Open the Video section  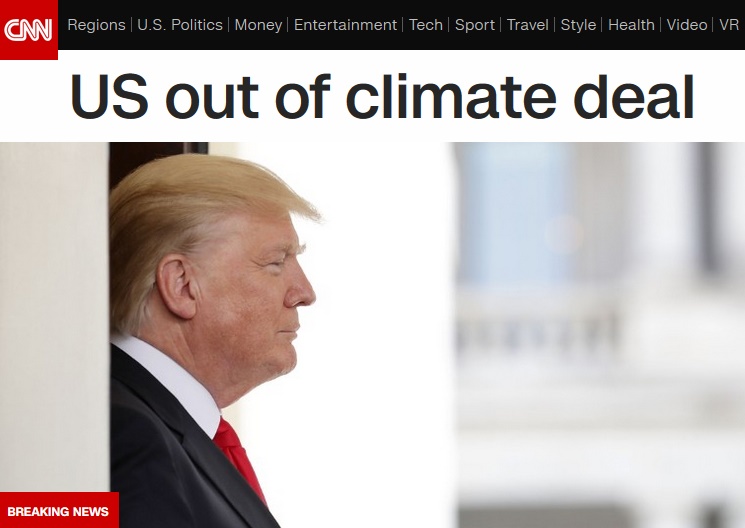point(687,25)
